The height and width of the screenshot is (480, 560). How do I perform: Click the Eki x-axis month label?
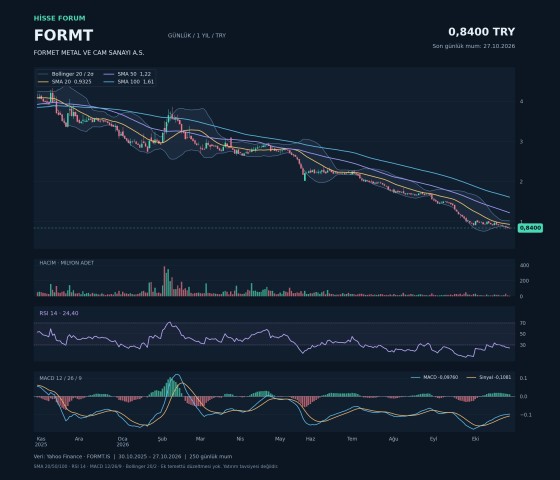[475, 439]
